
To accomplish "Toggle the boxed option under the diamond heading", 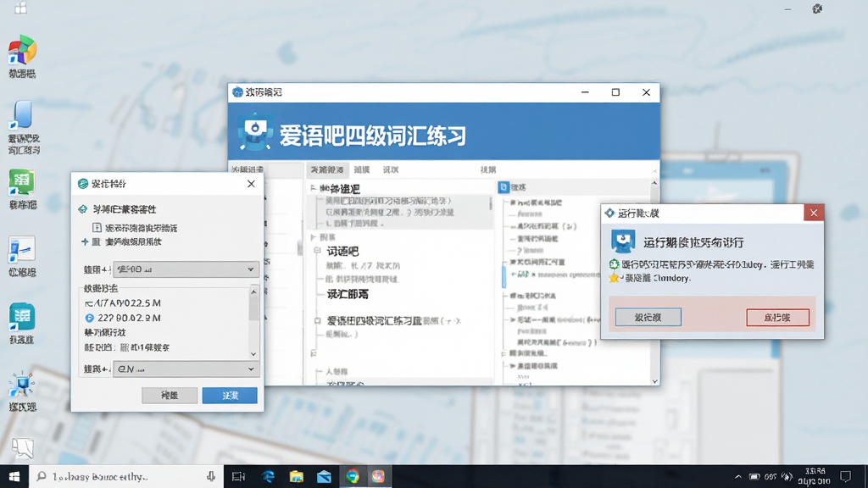I will point(97,227).
